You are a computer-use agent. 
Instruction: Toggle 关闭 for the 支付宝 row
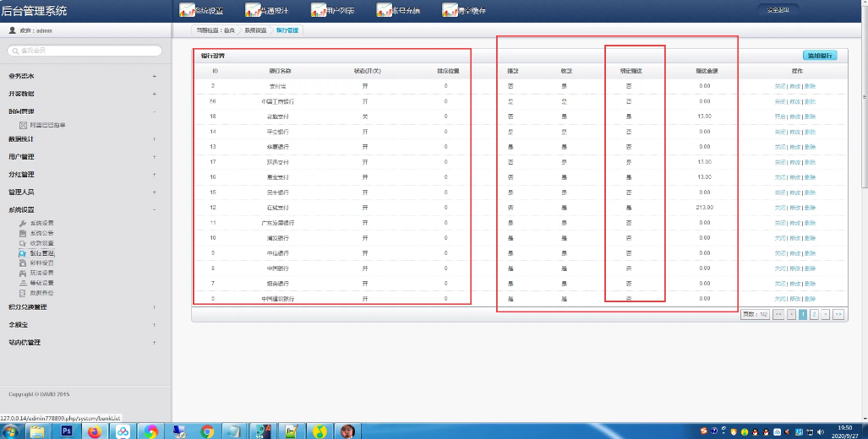point(779,86)
